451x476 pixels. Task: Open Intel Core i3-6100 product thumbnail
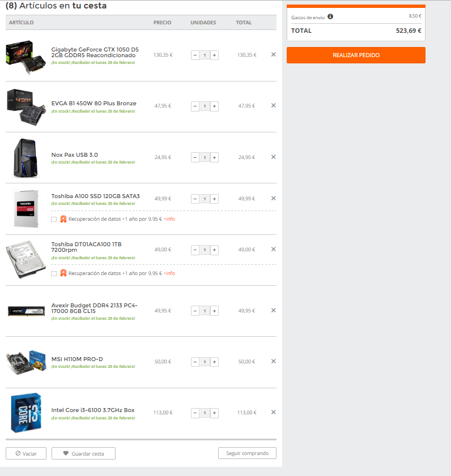[26, 413]
